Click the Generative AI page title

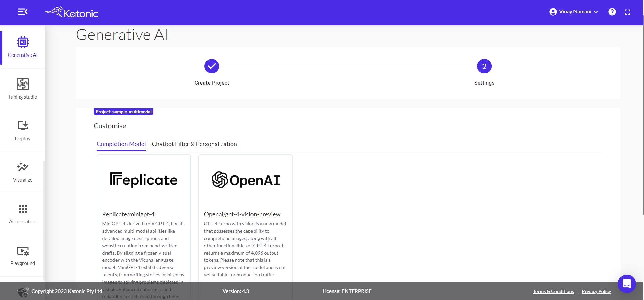coord(122,35)
